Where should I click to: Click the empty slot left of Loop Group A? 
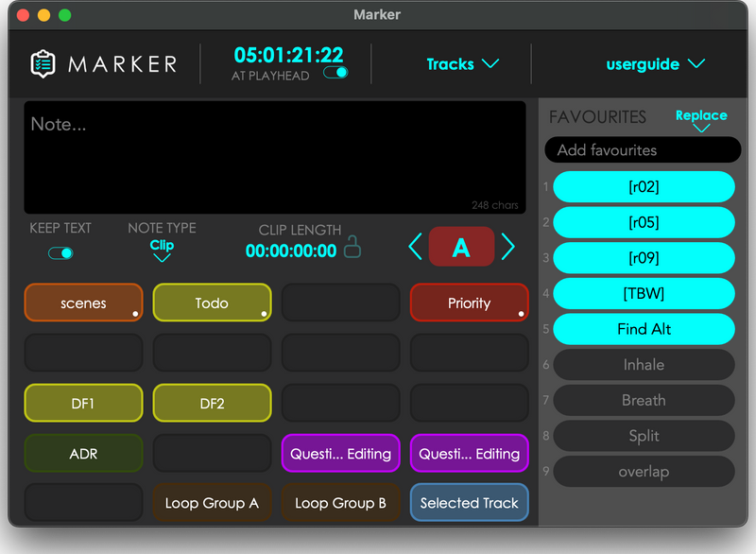(x=83, y=502)
